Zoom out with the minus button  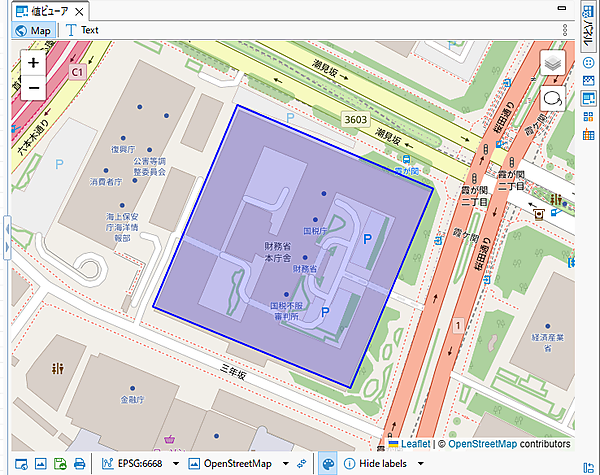(34, 88)
